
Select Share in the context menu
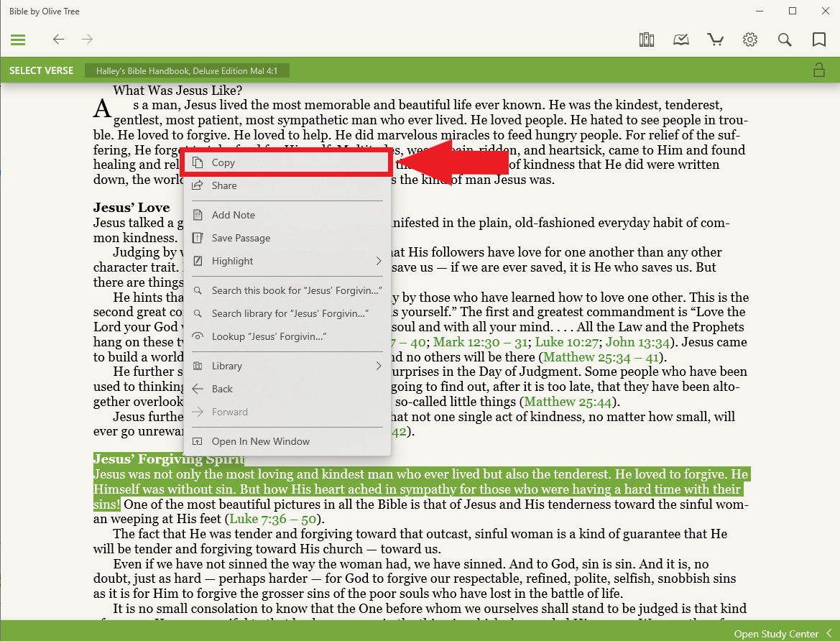pyautogui.click(x=224, y=185)
